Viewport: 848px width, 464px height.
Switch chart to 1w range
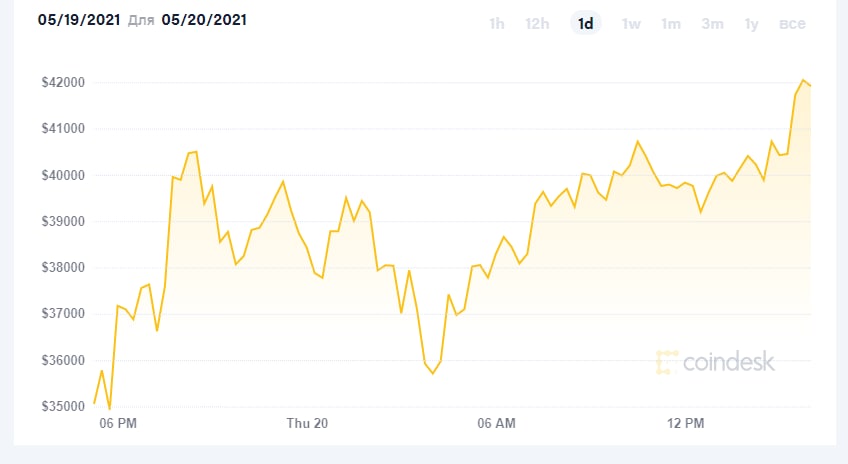click(631, 24)
